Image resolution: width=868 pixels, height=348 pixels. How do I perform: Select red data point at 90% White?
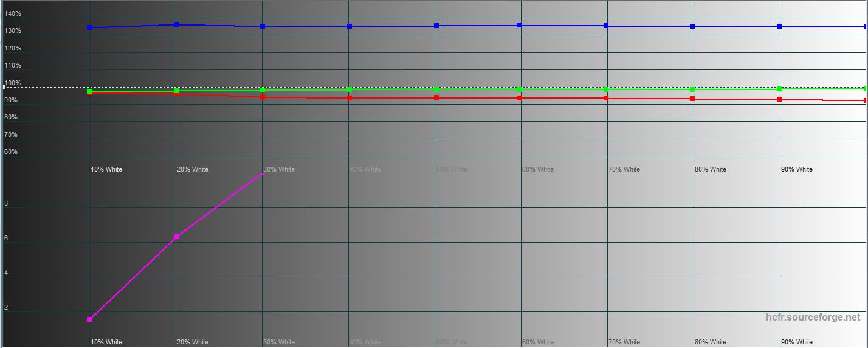pyautogui.click(x=779, y=99)
